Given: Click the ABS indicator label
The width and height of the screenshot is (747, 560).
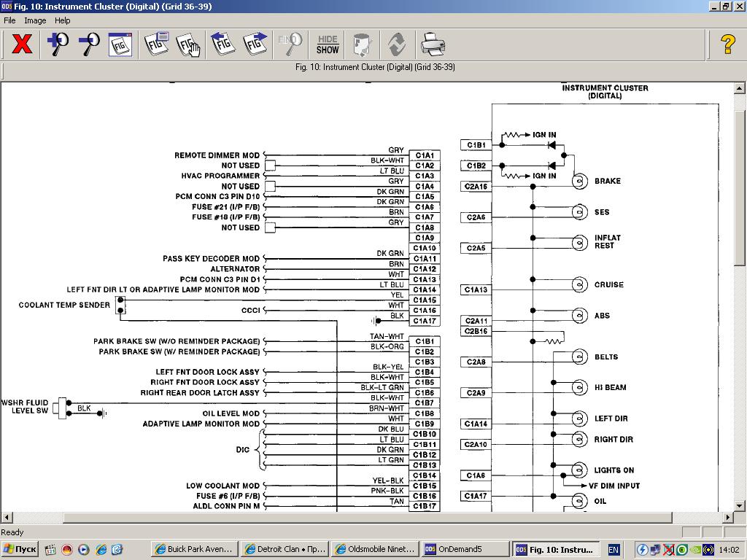Looking at the screenshot, I should 602,315.
